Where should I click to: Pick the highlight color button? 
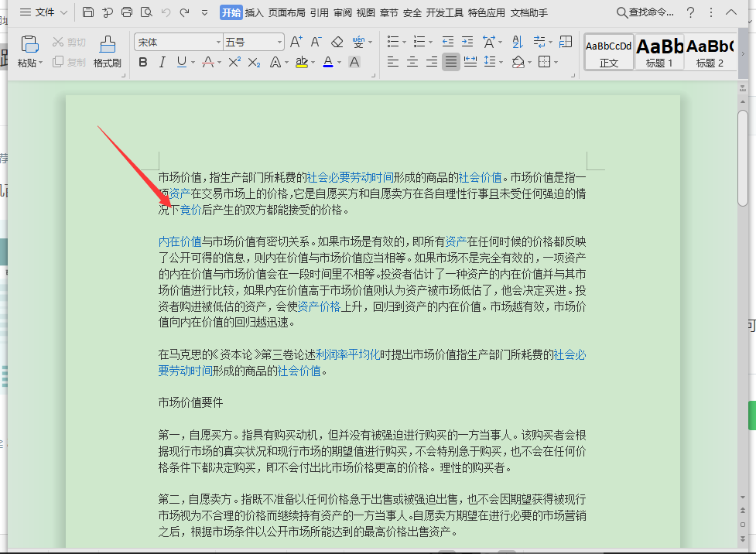[302, 62]
